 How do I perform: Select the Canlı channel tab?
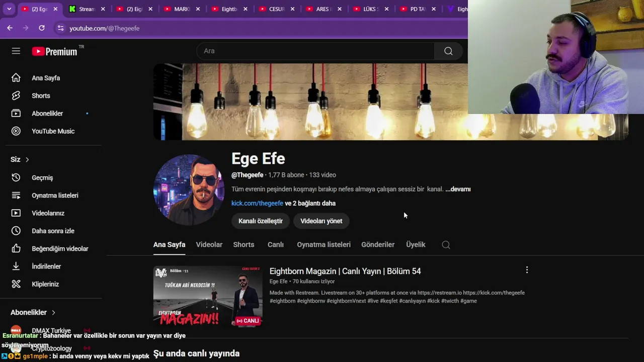tap(275, 245)
